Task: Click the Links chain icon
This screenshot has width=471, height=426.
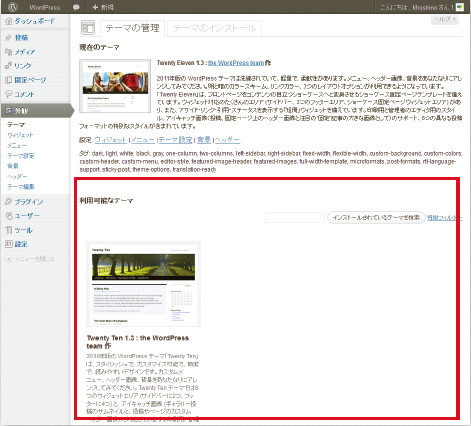Action: [9, 66]
